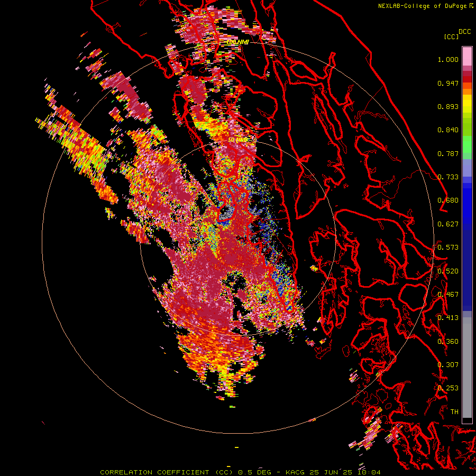The width and height of the screenshot is (476, 476).
Task: Click the KACG station identifier
Action: 295,472
